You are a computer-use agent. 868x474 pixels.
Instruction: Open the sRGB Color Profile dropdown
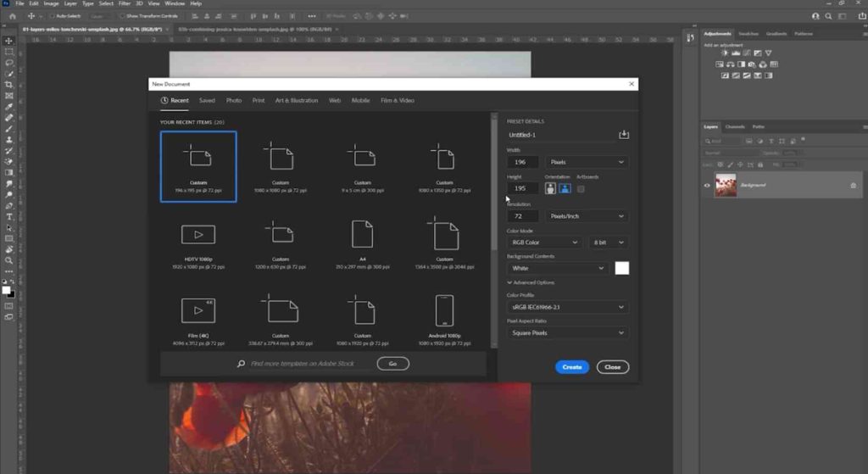[567, 307]
